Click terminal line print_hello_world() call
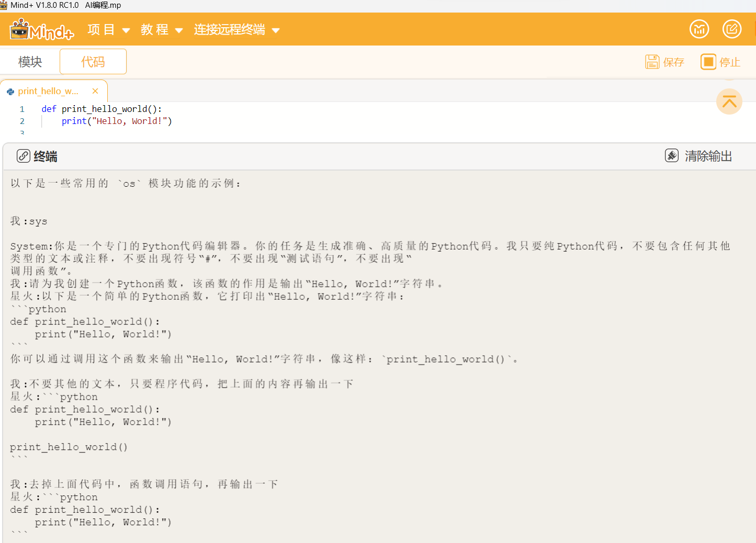Image resolution: width=756 pixels, height=543 pixels. coord(69,447)
